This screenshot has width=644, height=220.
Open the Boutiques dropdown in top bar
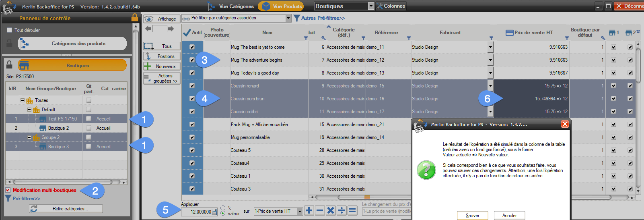[x=371, y=6]
